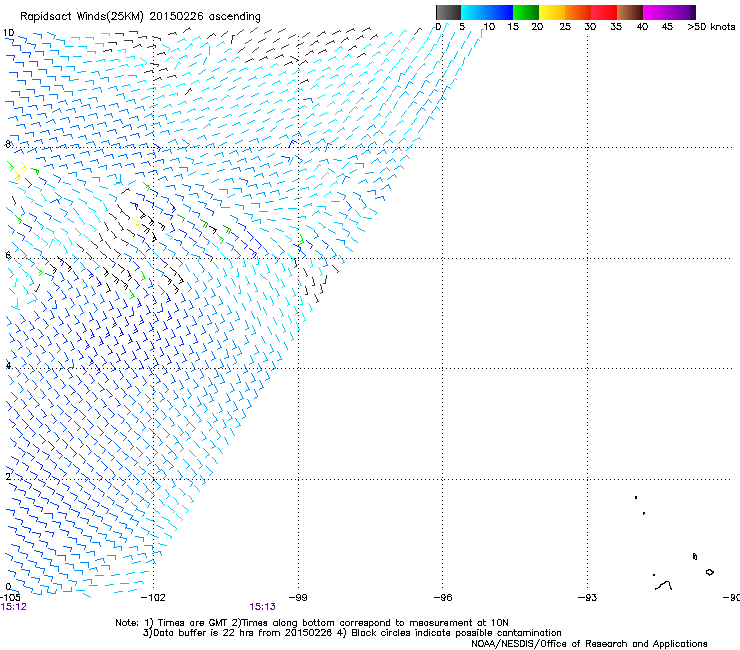Click the purple '15:13' time label
The image size is (740, 650).
[x=262, y=607]
